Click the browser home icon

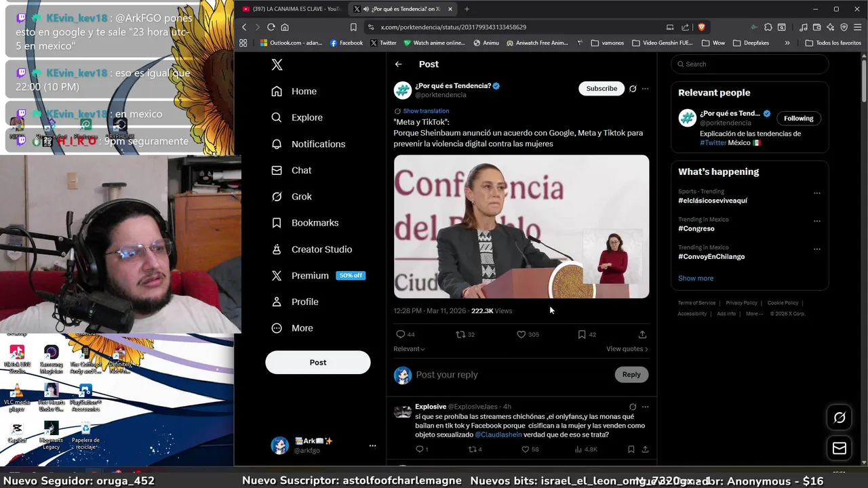click(285, 27)
